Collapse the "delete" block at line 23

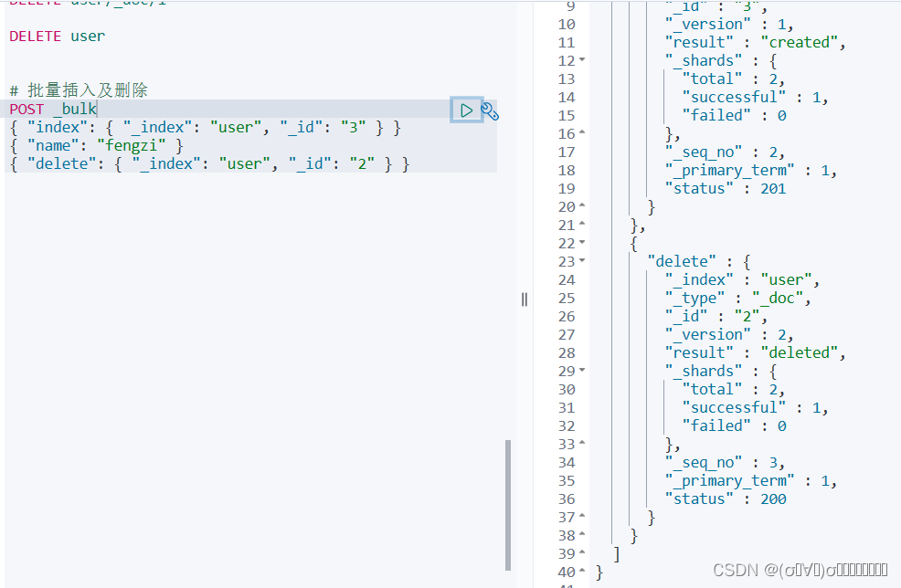[582, 261]
